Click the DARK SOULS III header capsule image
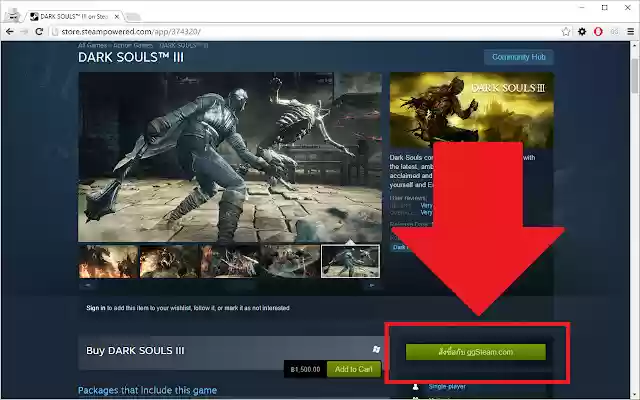This screenshot has width=640, height=400. coord(472,110)
